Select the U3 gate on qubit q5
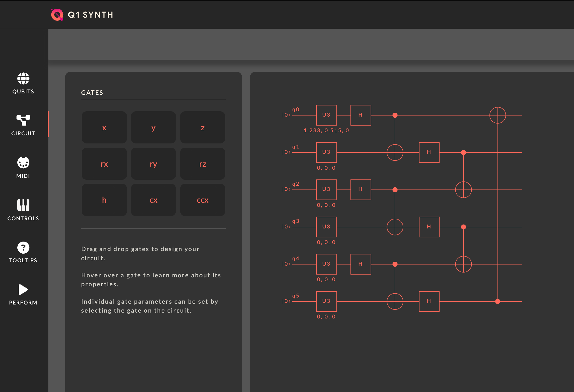The height and width of the screenshot is (392, 574). click(326, 301)
